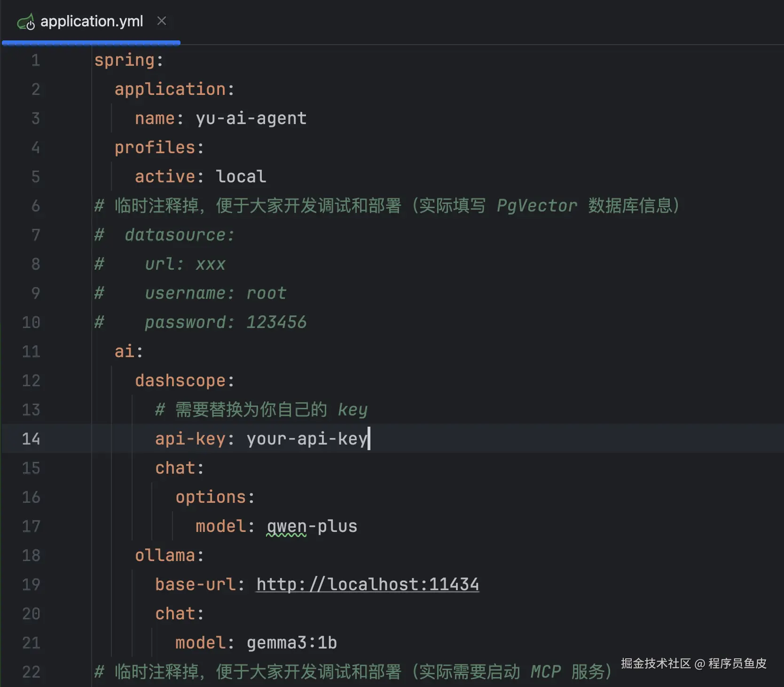Click line number 14 in gutter
Screen dimensions: 784x687
(x=31, y=439)
